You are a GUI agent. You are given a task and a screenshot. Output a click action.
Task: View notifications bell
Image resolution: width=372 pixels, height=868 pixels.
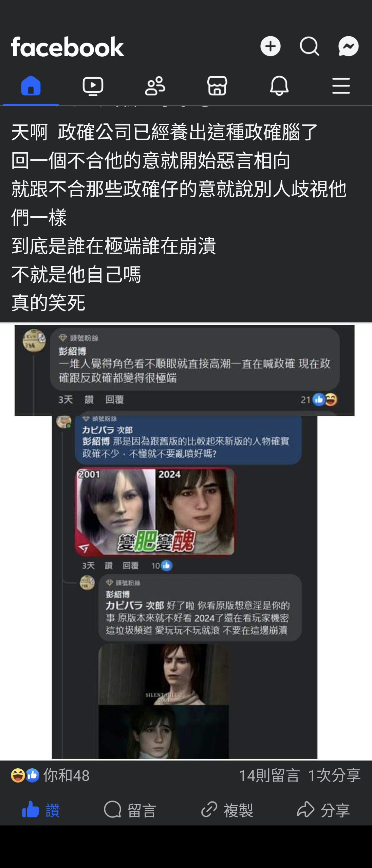279,86
